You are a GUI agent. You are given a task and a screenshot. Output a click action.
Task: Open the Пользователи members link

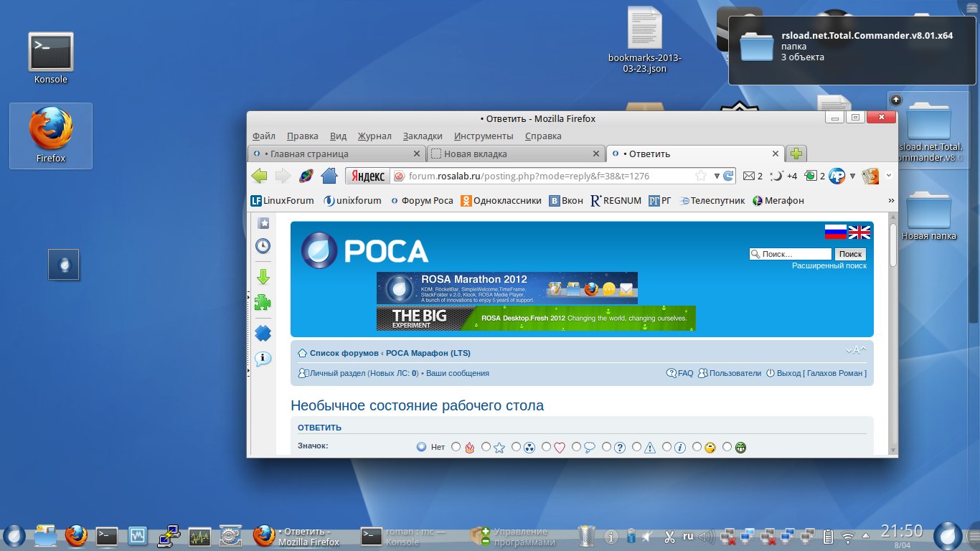pyautogui.click(x=735, y=373)
